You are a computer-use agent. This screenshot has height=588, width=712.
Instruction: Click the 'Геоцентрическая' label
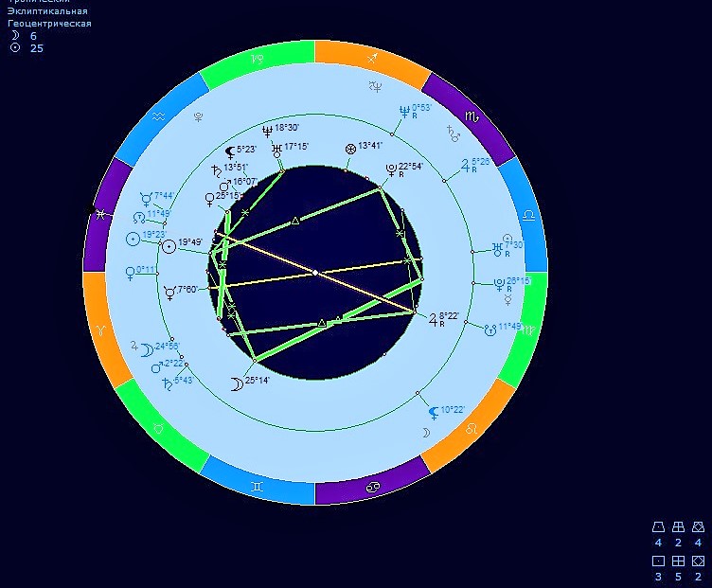49,24
